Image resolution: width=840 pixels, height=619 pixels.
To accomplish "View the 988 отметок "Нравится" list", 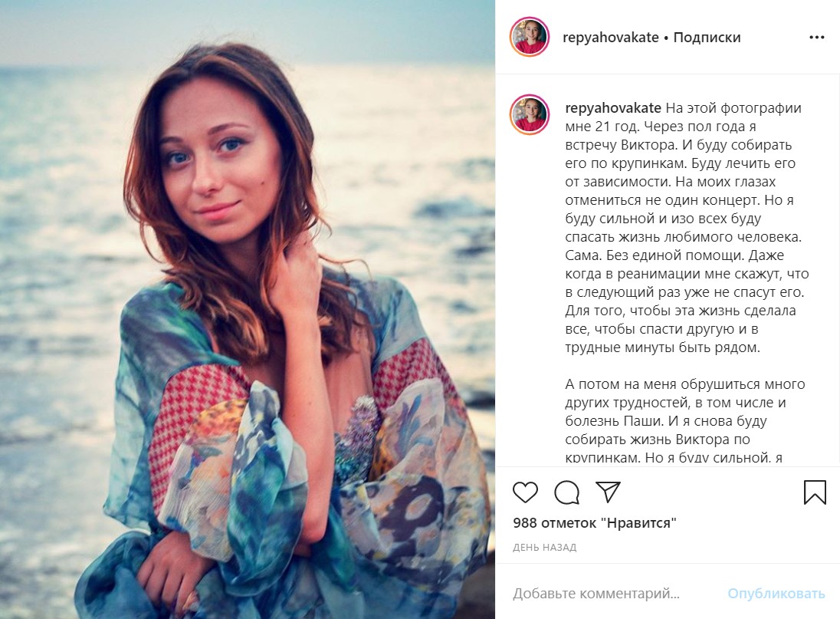I will 595,523.
